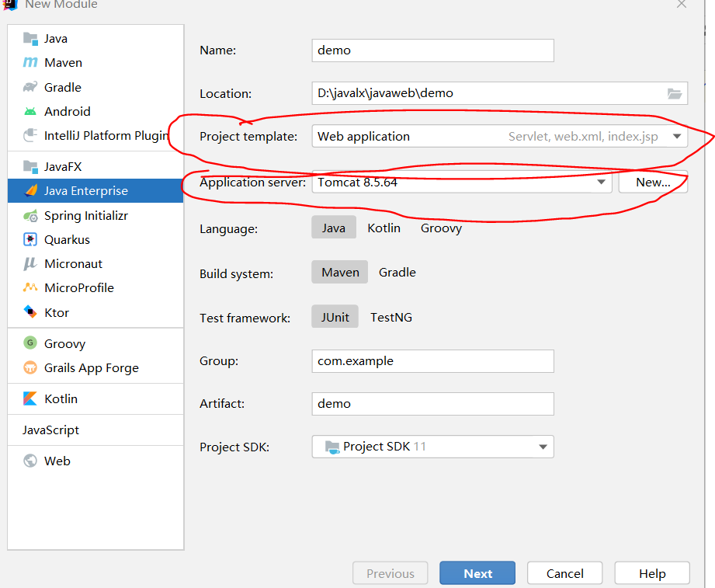Click the Grails App Forge icon

[30, 367]
